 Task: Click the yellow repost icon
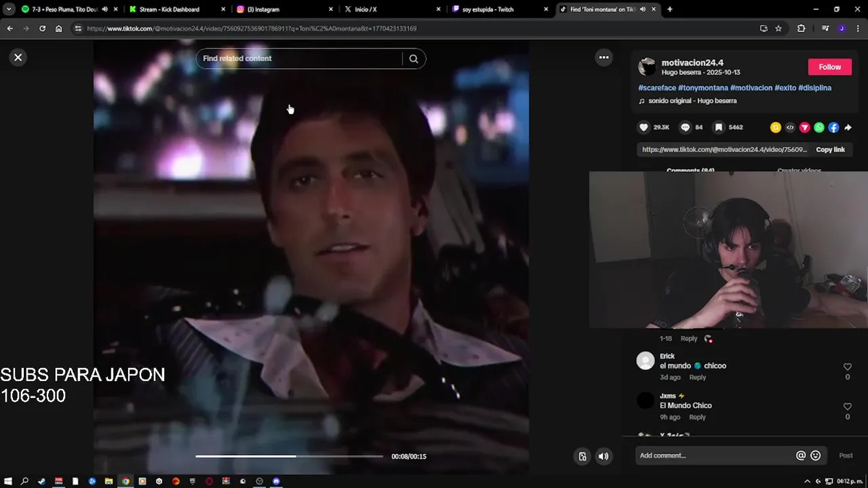[775, 127]
